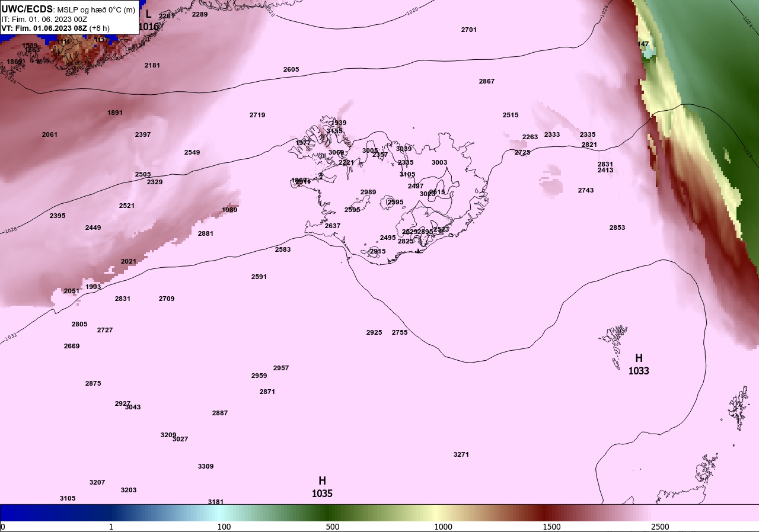Click the 1993 height value
The height and width of the screenshot is (532, 759).
pos(93,287)
